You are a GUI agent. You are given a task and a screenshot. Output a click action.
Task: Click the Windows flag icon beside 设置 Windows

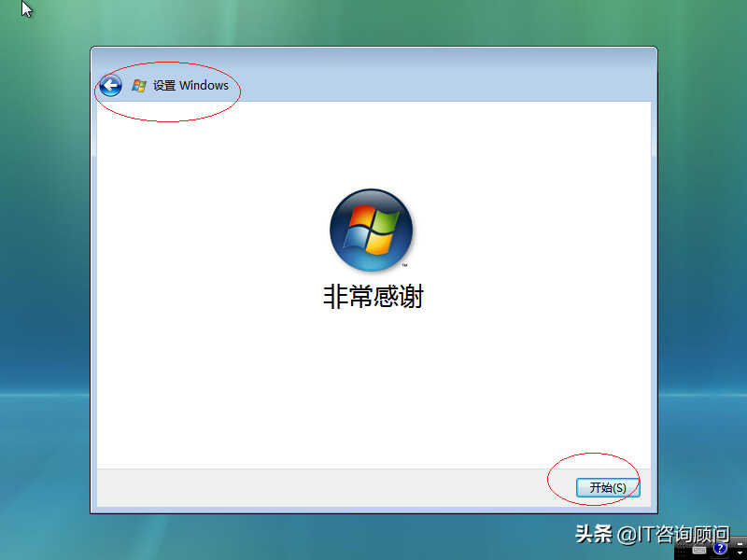click(x=138, y=86)
